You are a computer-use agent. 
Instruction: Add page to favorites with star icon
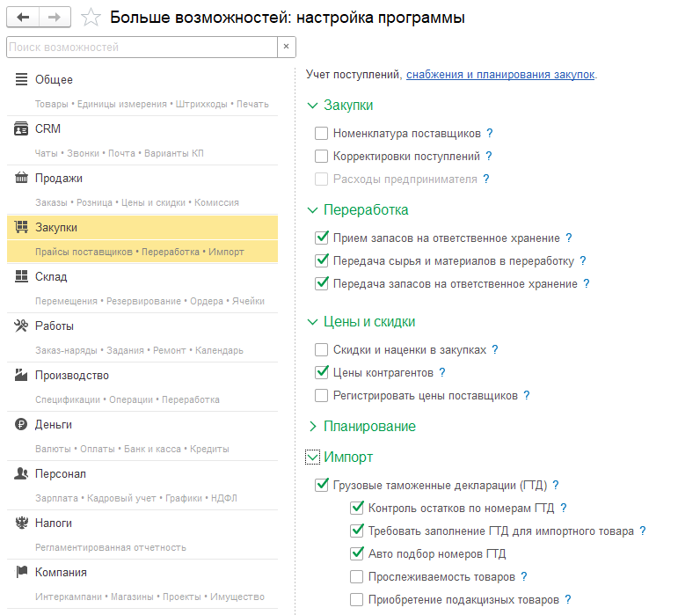coord(90,18)
